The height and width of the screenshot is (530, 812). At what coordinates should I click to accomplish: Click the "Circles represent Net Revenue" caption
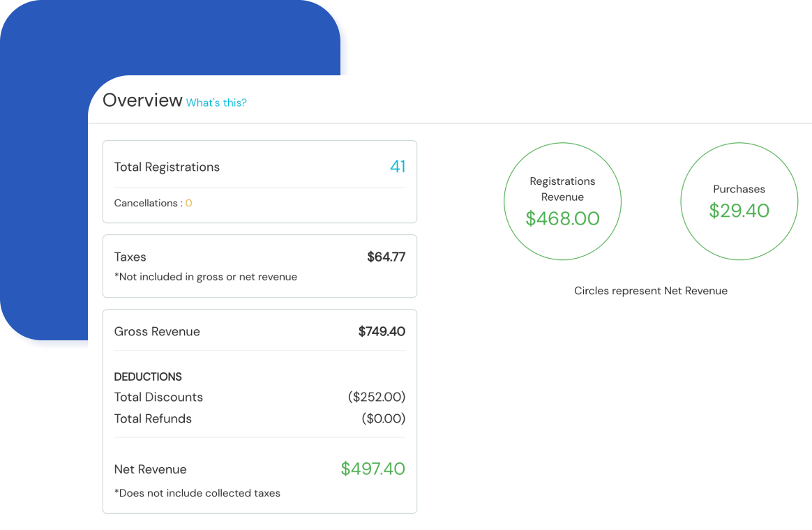[x=650, y=291]
